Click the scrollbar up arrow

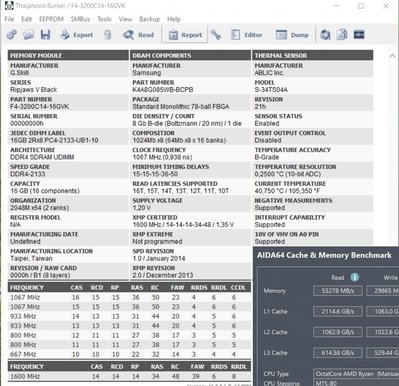[x=392, y=56]
